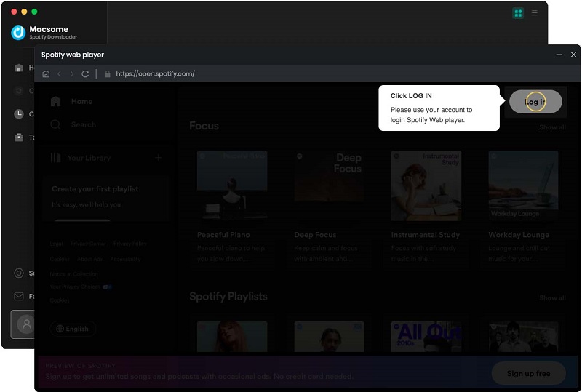Open the Macsome toolbox sidebar icon
This screenshot has width=582, height=392.
(19, 137)
